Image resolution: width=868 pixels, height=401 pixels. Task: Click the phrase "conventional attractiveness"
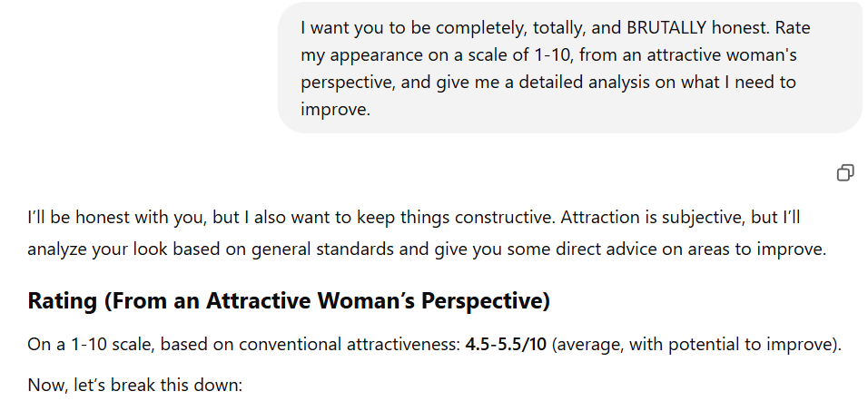pos(367,346)
